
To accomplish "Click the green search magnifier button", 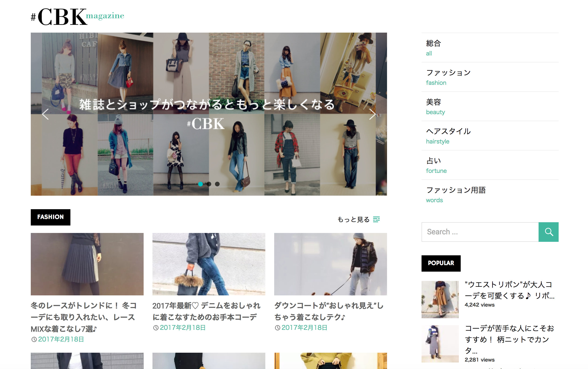I will click(x=548, y=232).
